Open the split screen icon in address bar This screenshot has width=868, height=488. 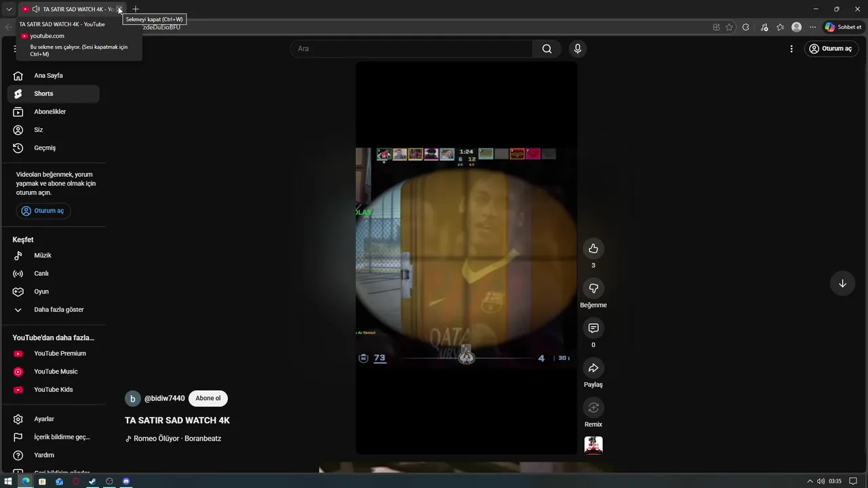coord(716,27)
